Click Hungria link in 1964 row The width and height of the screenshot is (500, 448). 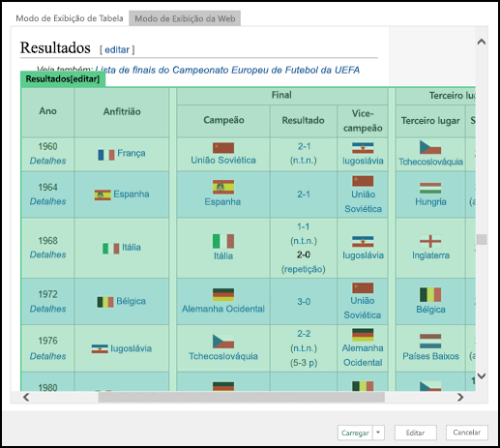click(430, 202)
